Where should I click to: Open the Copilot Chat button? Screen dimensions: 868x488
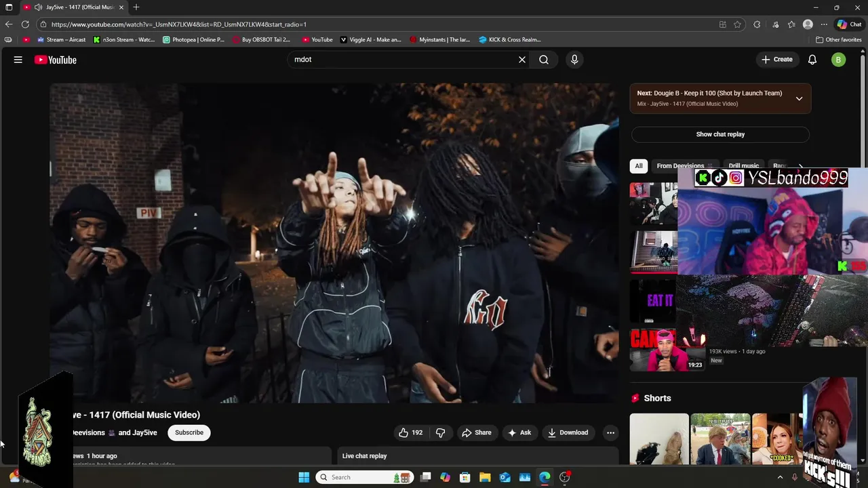pos(849,24)
